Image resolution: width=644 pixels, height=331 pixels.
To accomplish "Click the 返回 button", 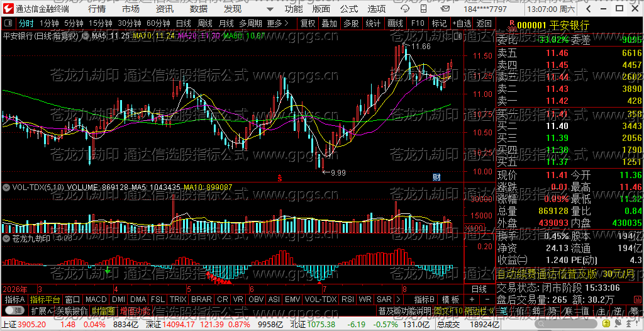I will click(x=485, y=24).
